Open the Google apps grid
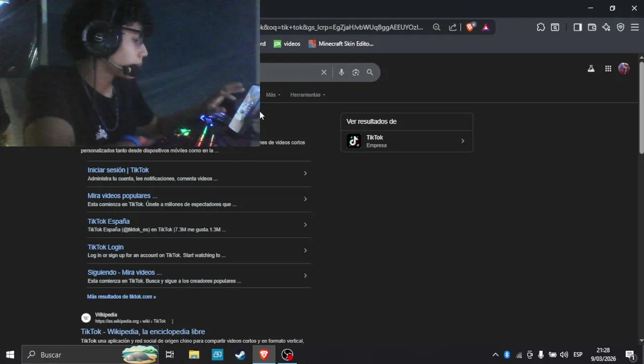This screenshot has height=364, width=644. point(608,69)
